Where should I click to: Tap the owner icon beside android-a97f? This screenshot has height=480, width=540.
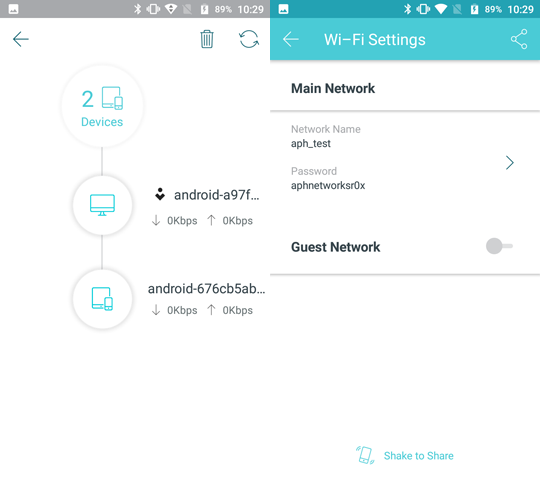pyautogui.click(x=160, y=194)
